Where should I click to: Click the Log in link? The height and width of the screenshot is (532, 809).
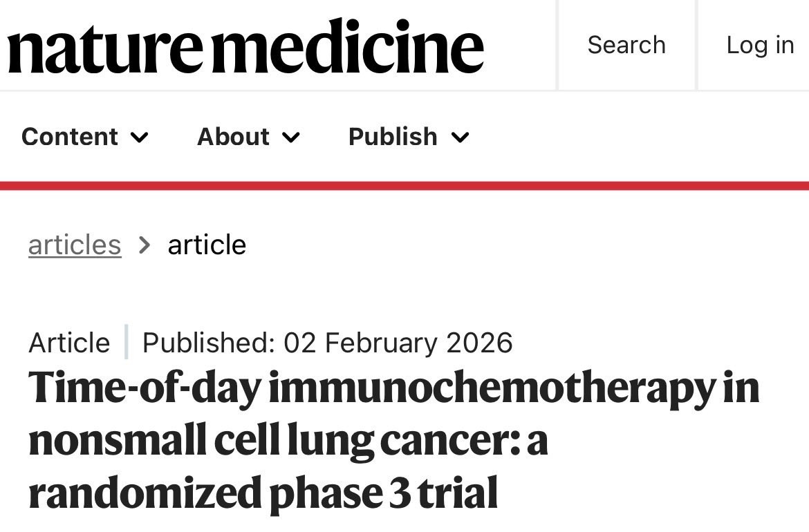[x=759, y=45]
